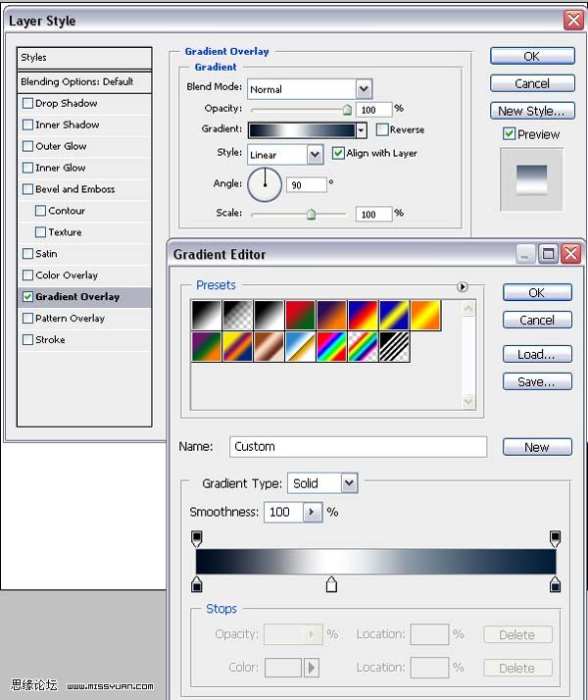588x700 pixels.
Task: Enable Inner Shadow effect
Action: tap(27, 125)
